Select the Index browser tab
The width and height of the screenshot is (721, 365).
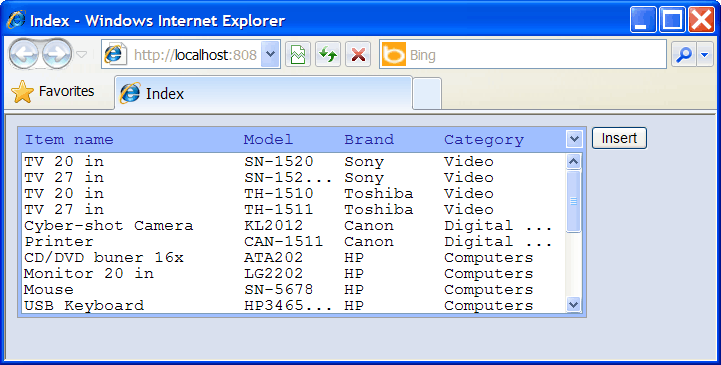tap(263, 93)
